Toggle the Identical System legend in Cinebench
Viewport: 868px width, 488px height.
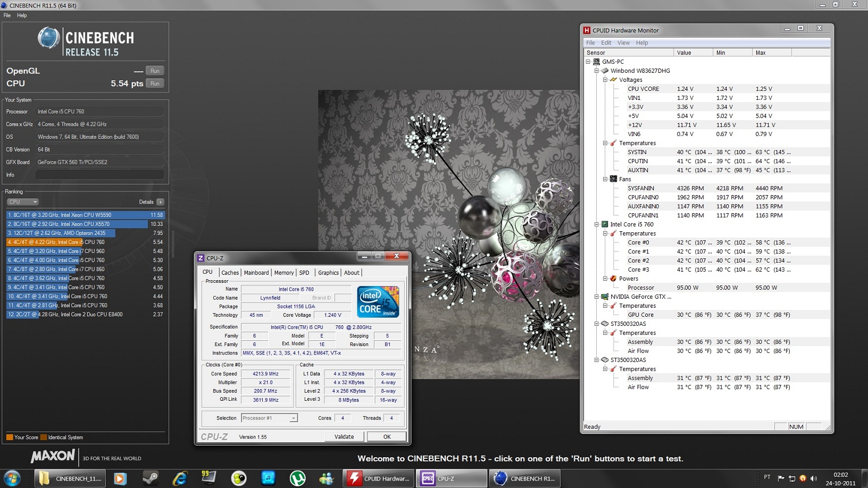[x=63, y=437]
